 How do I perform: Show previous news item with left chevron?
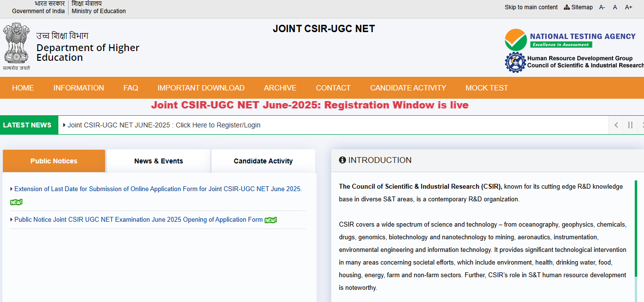pos(616,125)
